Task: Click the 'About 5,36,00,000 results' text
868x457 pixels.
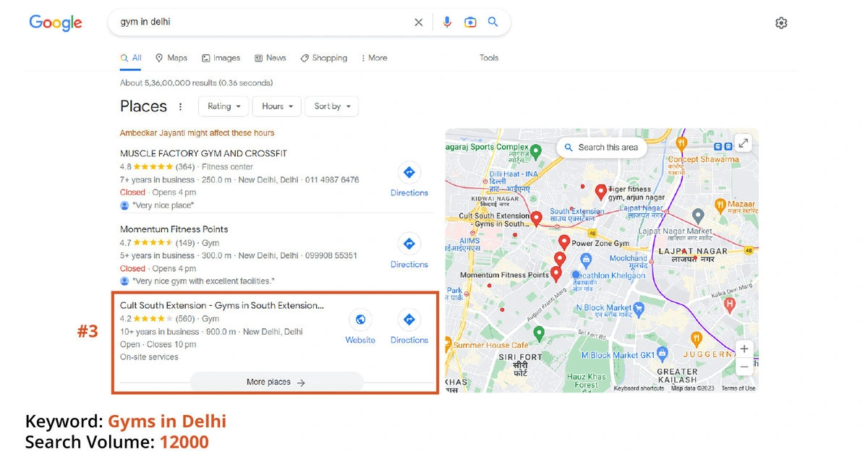Action: coord(197,83)
